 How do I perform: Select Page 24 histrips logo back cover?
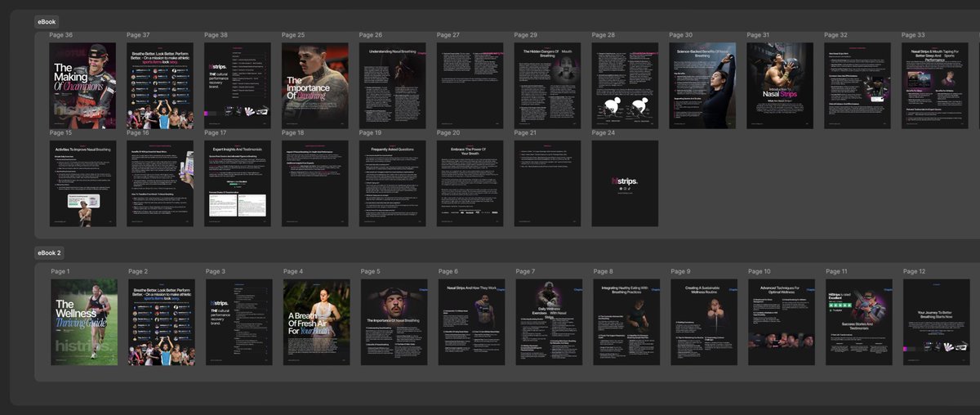point(626,183)
